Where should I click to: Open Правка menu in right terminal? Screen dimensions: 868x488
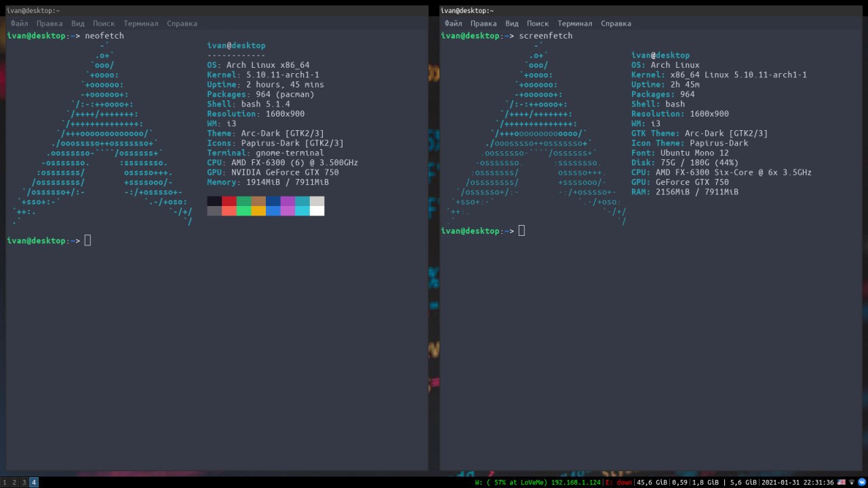point(484,23)
